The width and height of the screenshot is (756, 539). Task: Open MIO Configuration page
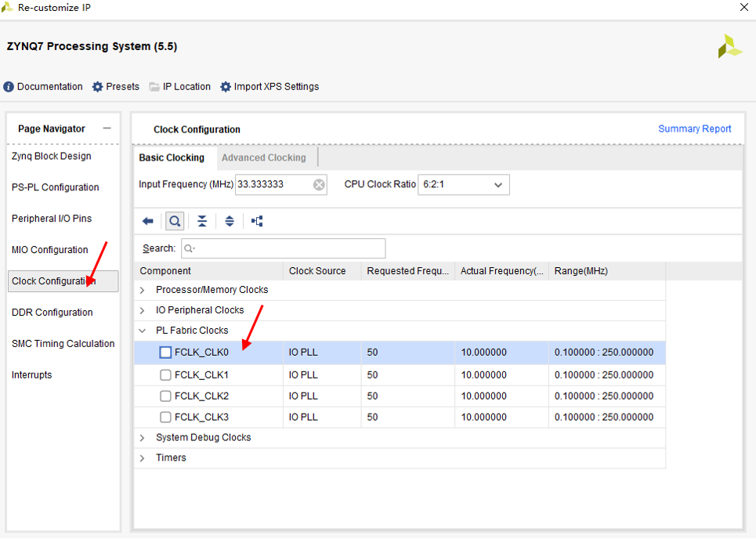50,250
